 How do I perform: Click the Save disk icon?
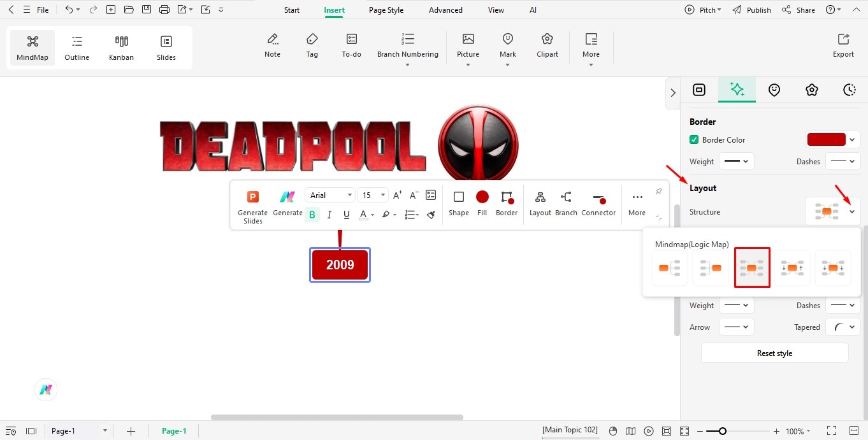coord(147,10)
